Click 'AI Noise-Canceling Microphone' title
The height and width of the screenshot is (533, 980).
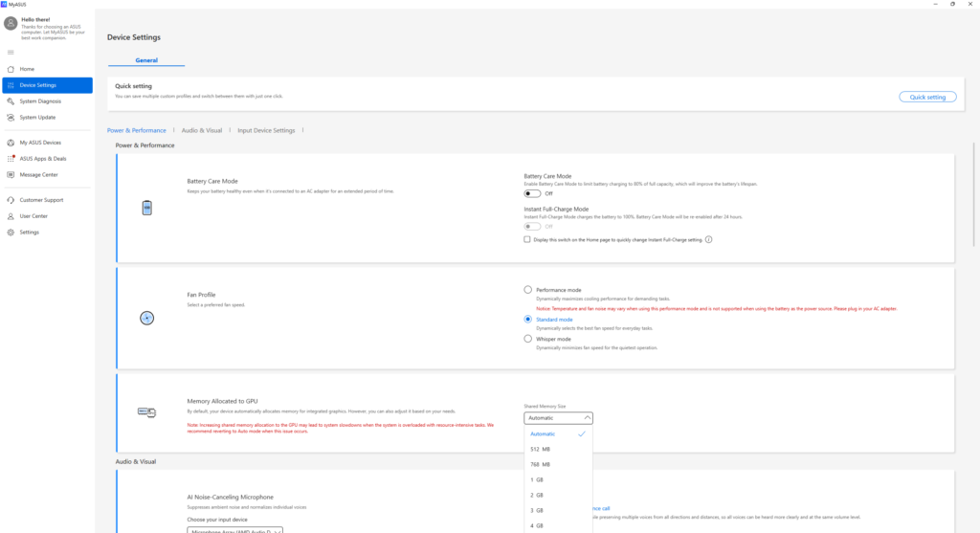click(x=230, y=498)
